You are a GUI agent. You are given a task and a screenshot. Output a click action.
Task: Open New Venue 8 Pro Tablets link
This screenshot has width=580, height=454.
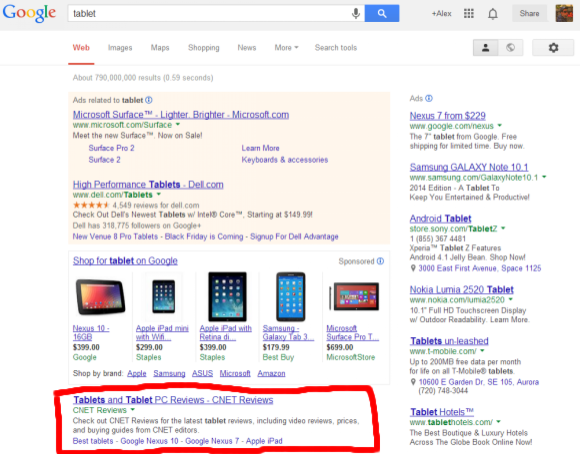coord(115,236)
